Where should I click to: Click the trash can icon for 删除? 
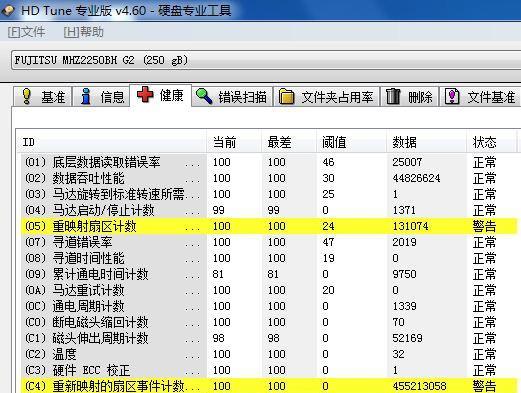pyautogui.click(x=393, y=96)
